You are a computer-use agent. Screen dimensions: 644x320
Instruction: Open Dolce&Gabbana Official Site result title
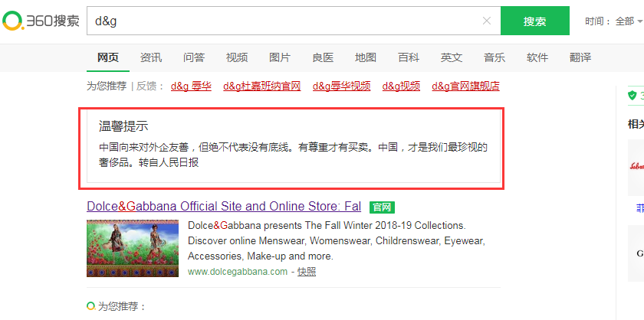224,207
